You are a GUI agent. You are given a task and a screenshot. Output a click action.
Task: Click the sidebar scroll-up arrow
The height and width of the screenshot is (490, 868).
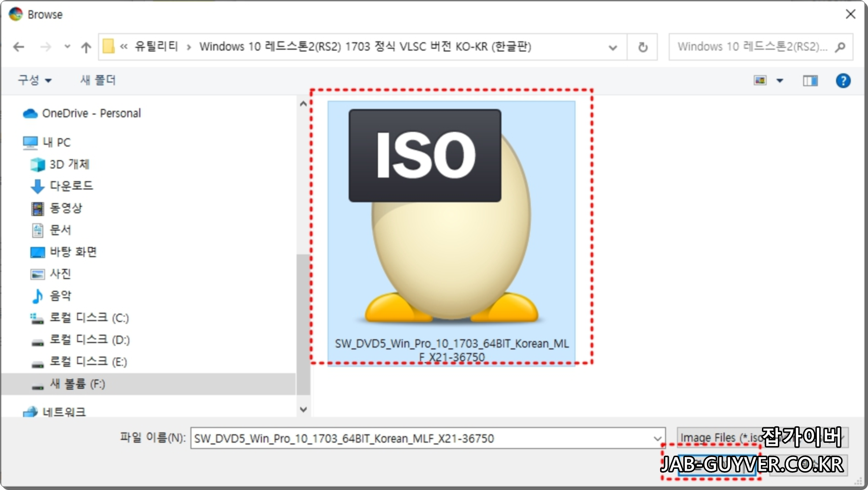(x=303, y=103)
